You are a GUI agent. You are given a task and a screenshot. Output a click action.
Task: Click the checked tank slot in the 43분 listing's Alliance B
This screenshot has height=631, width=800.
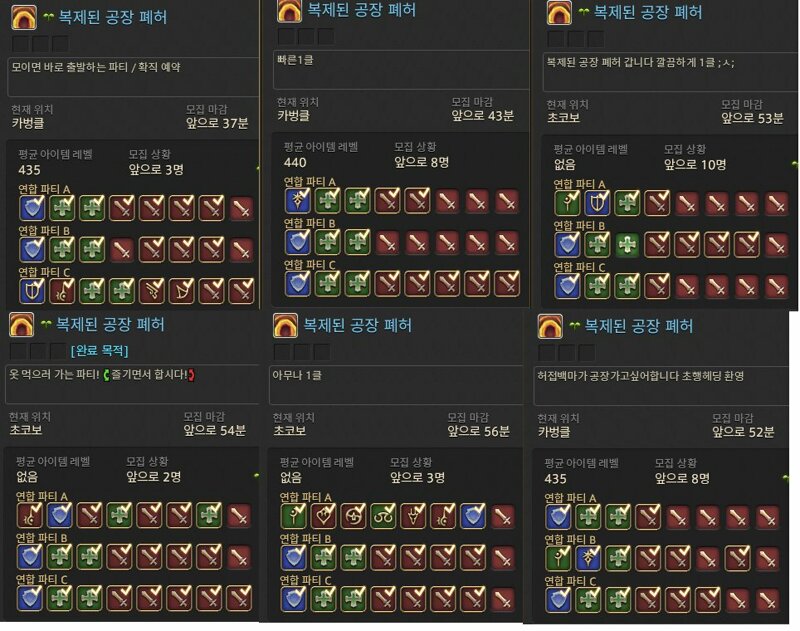point(298,242)
